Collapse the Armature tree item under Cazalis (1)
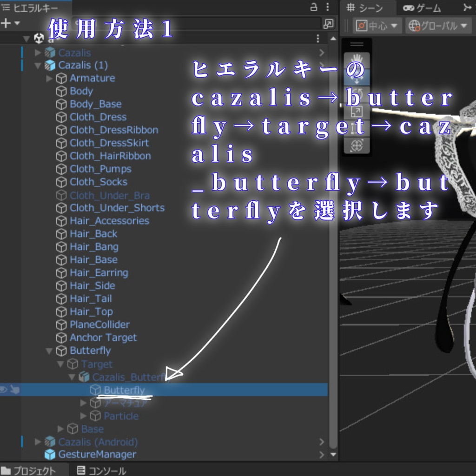The width and height of the screenshot is (476, 476). coord(49,78)
